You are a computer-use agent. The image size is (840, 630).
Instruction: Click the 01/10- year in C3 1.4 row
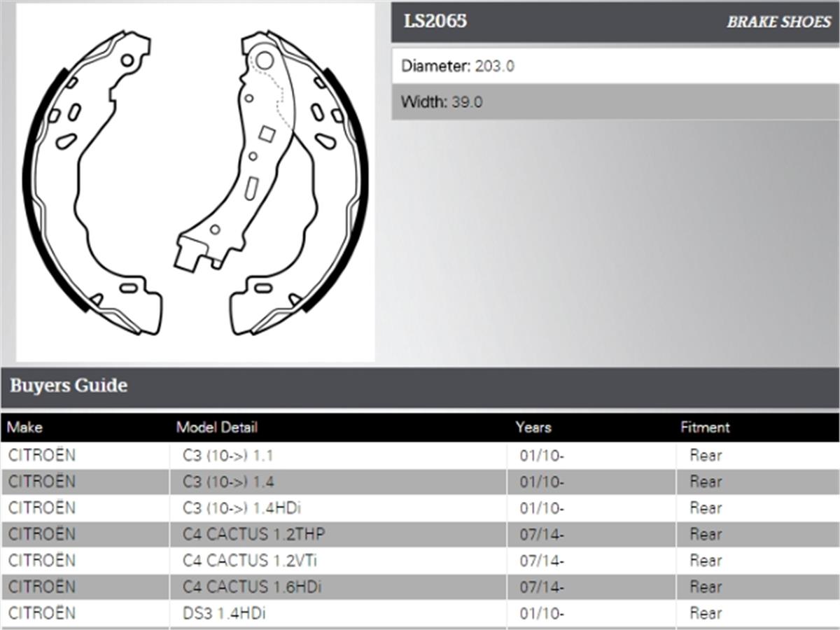(x=542, y=482)
